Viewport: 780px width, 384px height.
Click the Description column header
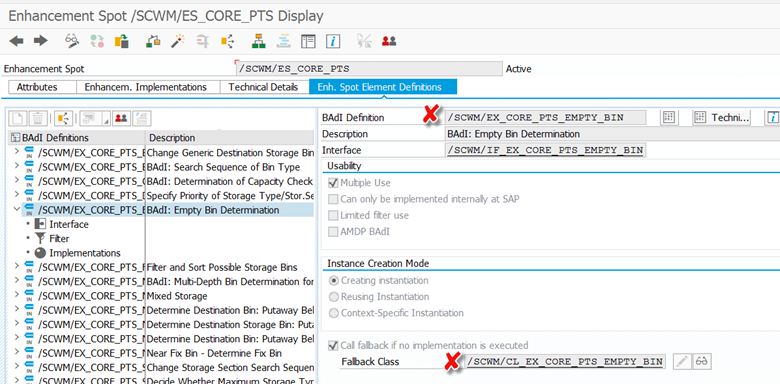[x=229, y=138]
